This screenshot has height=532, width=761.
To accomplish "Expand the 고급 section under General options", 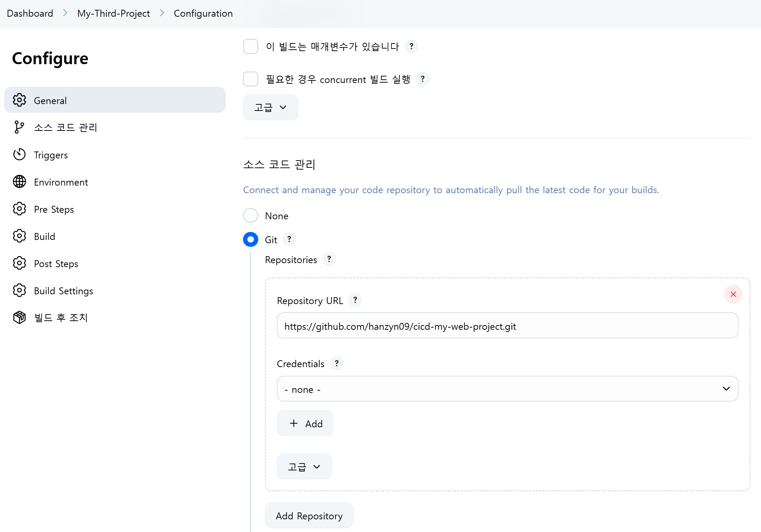I will (271, 107).
